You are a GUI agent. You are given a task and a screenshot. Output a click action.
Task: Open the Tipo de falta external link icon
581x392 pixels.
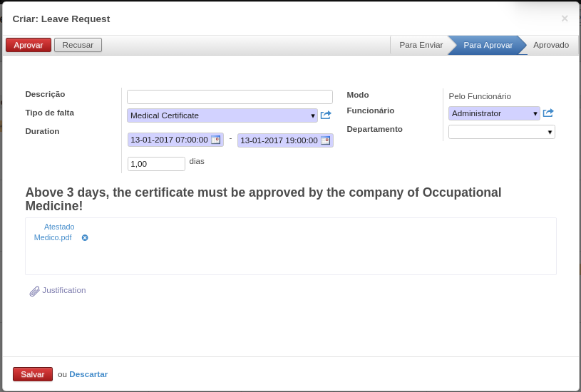point(326,115)
